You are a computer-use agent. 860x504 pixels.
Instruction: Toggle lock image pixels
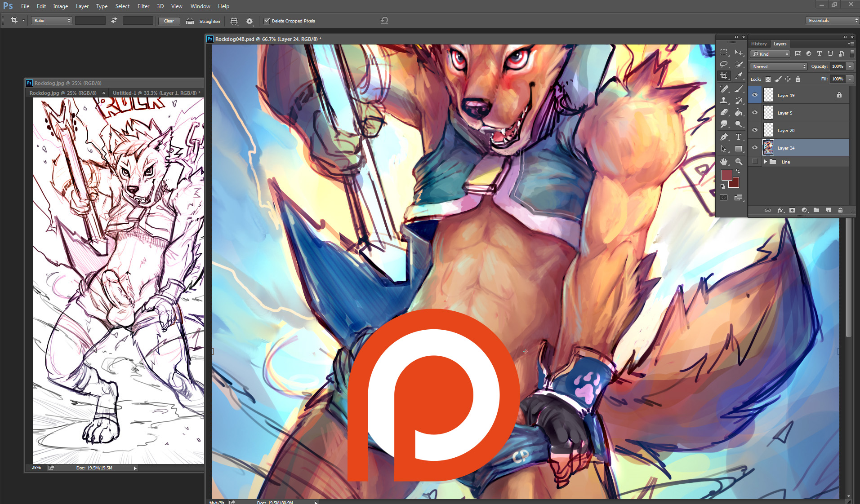[778, 79]
